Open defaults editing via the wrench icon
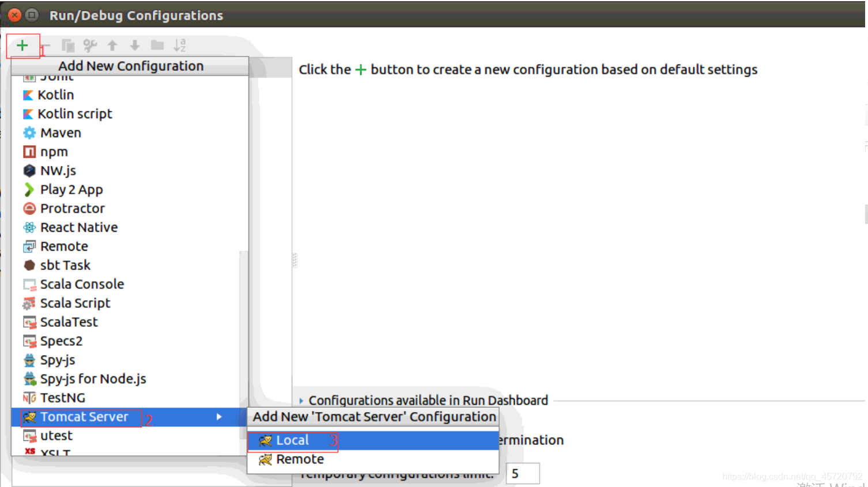The image size is (868, 487). (x=90, y=46)
